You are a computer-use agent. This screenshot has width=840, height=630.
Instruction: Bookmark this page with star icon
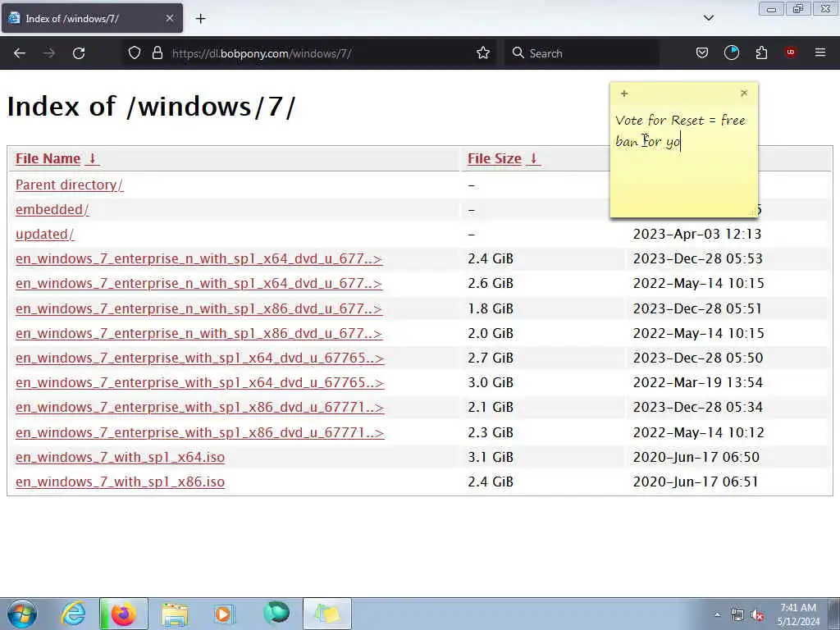pyautogui.click(x=483, y=53)
